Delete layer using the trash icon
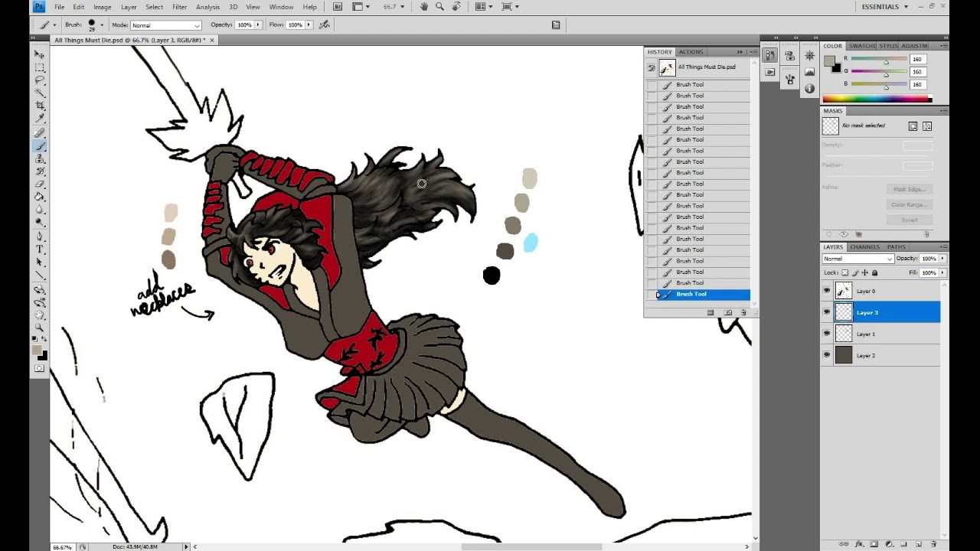This screenshot has height=551, width=980. point(934,544)
